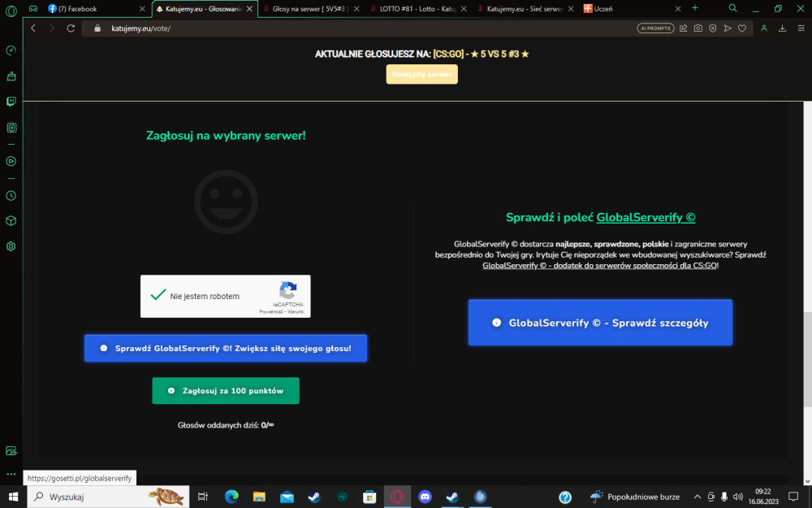Close the 'LOTTO #81' tab

tap(464, 9)
